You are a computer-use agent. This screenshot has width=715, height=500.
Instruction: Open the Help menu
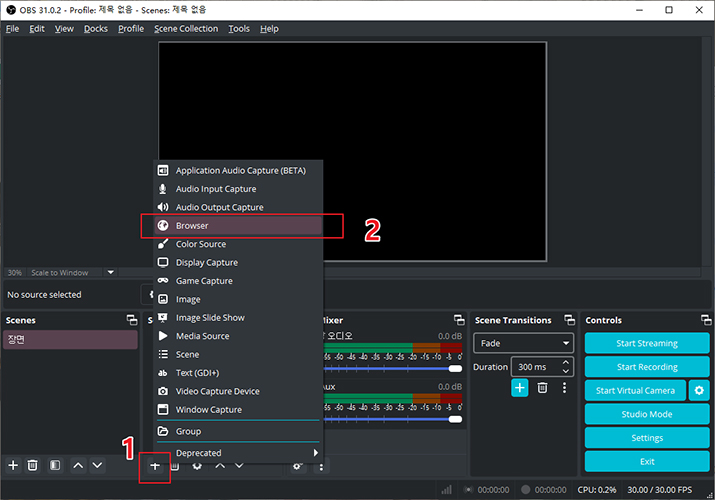269,29
